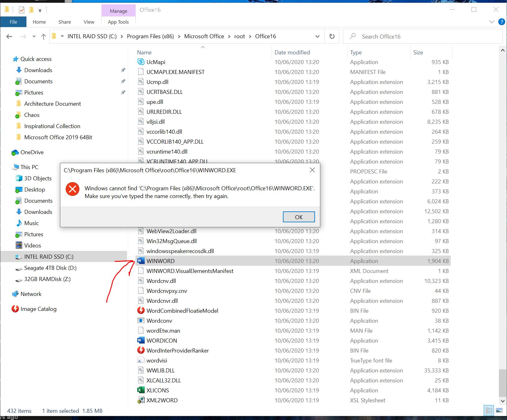
Task: Switch to Details view icon in status bar
Action: [x=489, y=411]
